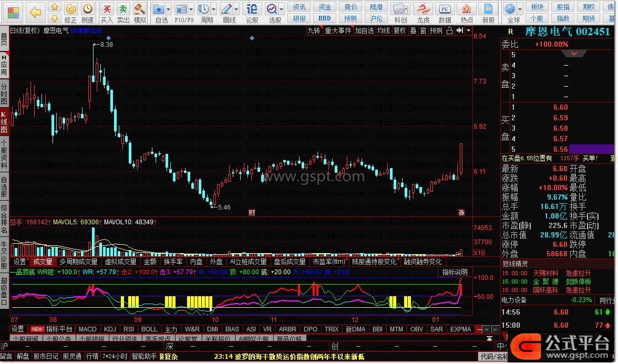The width and height of the screenshot is (618, 364).
Task: Open the 测速 speed test clock
Action: (x=87, y=12)
